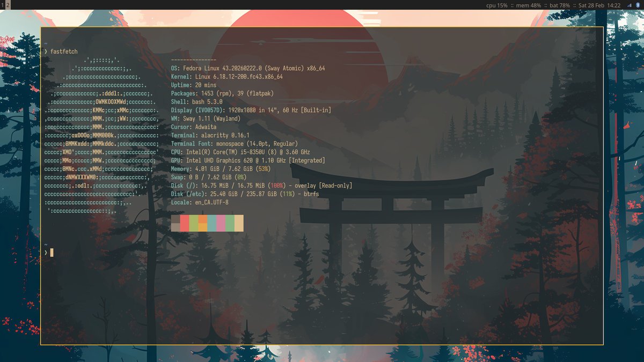
Task: Click the terminal prompt cursor block
Action: [x=52, y=252]
